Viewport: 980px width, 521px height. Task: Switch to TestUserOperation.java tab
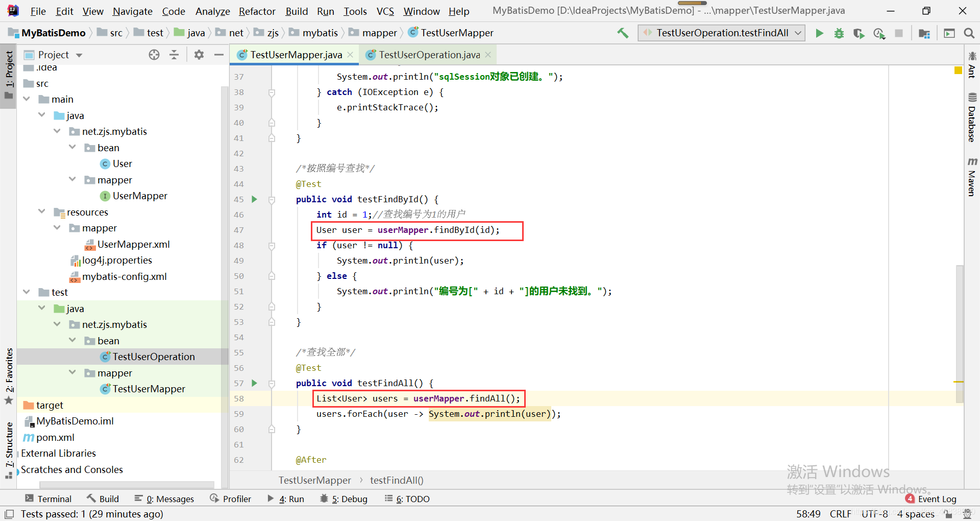[429, 55]
